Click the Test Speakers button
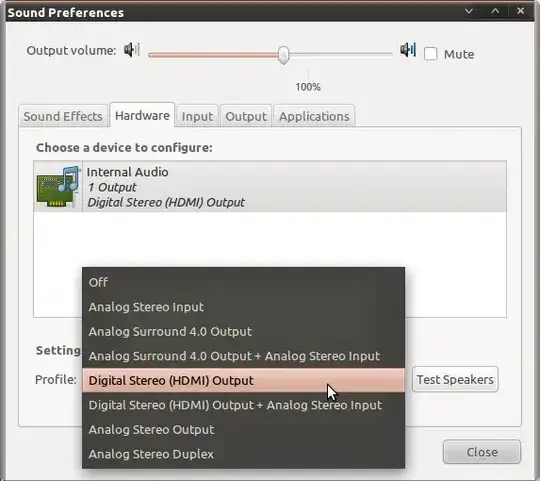Image resolution: width=540 pixels, height=481 pixels. pyautogui.click(x=455, y=379)
